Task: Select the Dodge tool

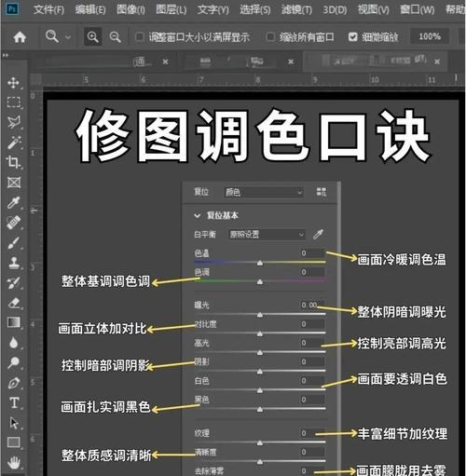Action: 14,362
